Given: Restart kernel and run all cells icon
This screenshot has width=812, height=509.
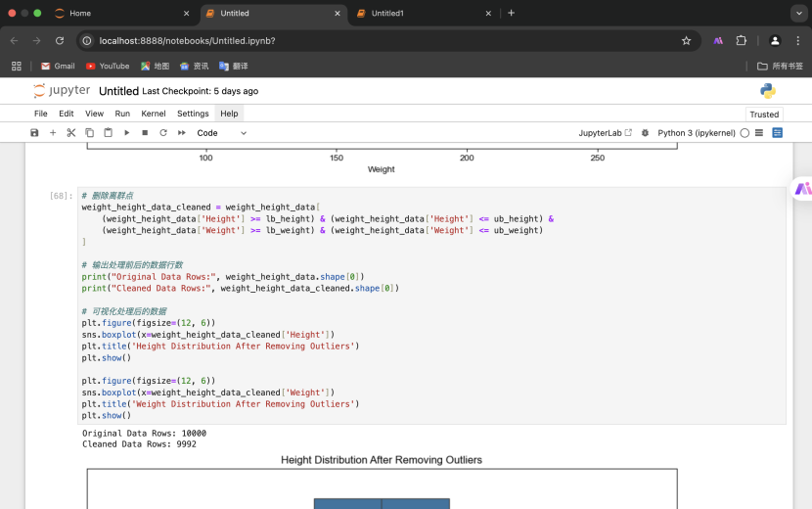Looking at the screenshot, I should tap(182, 133).
